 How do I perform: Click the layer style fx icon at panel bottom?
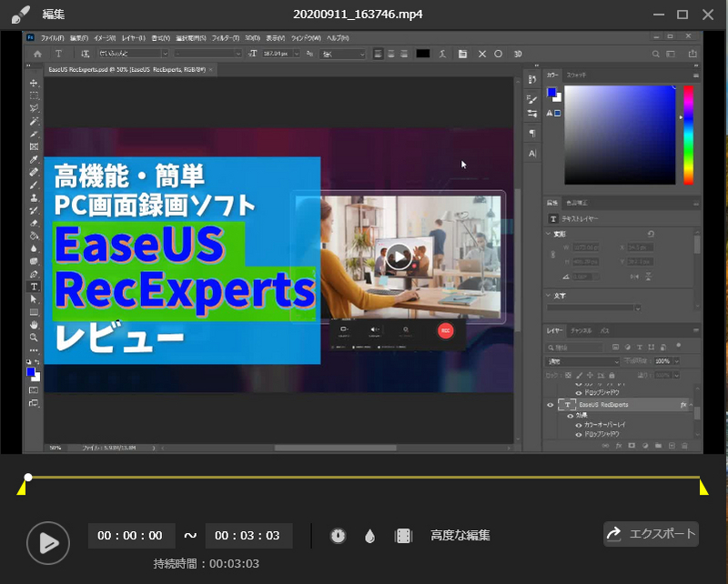coord(619,446)
